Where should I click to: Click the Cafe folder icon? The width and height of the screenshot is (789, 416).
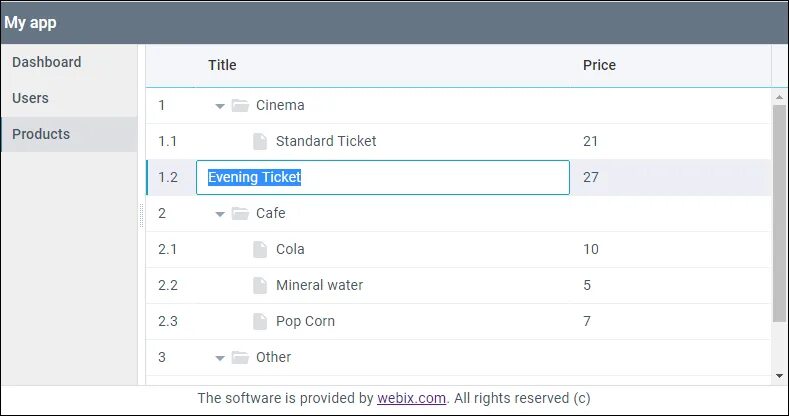click(240, 213)
